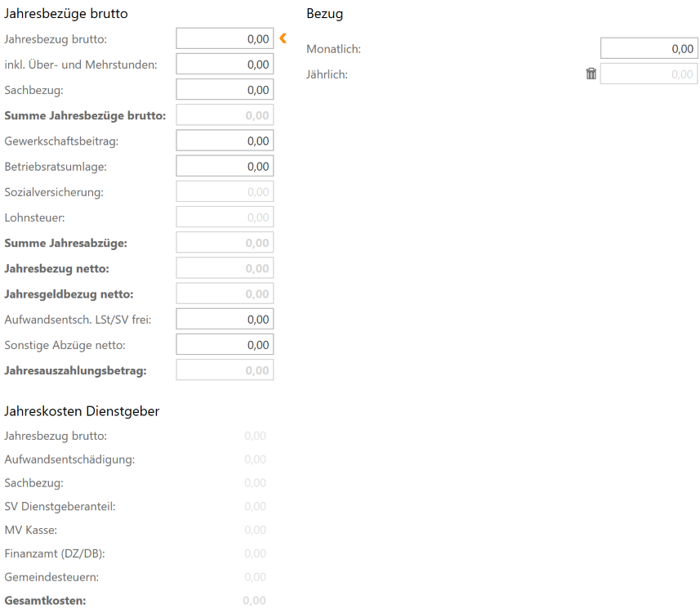Click the trash icon next to Jährlich
Viewport: 700px width, 609px height.
591,74
